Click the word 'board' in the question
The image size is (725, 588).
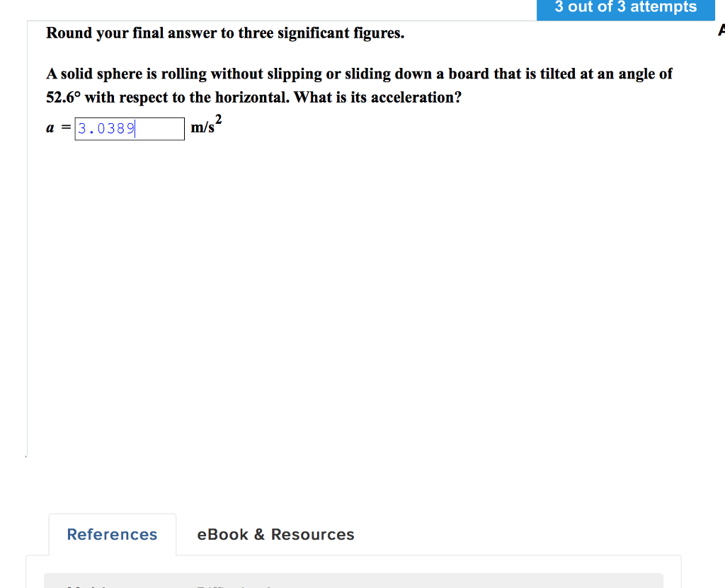coord(469,74)
